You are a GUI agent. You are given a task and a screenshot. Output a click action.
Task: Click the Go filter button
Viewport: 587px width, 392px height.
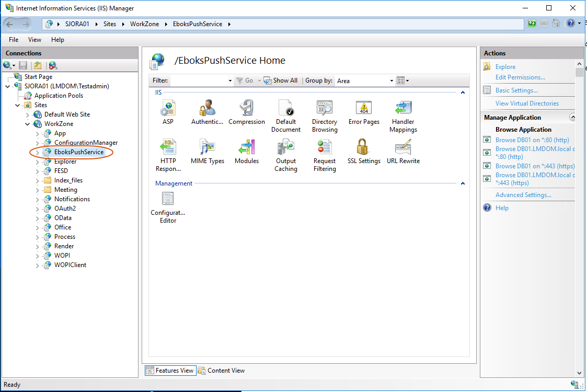click(x=245, y=80)
